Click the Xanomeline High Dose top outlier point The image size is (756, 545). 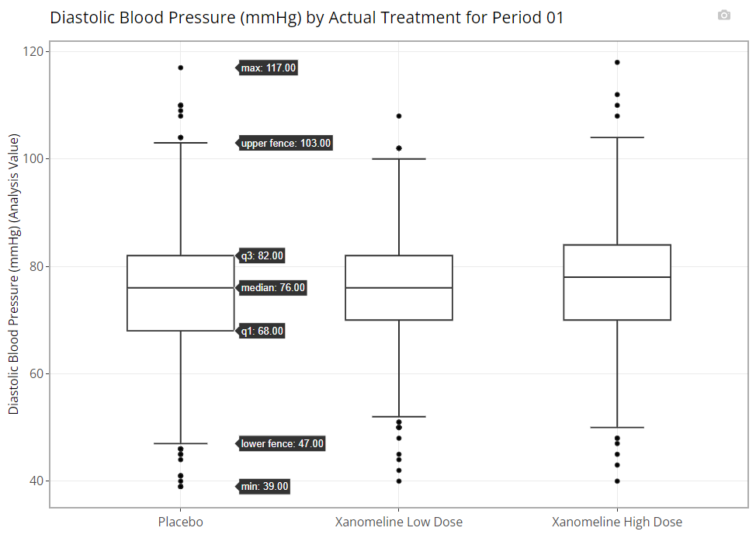tap(617, 63)
